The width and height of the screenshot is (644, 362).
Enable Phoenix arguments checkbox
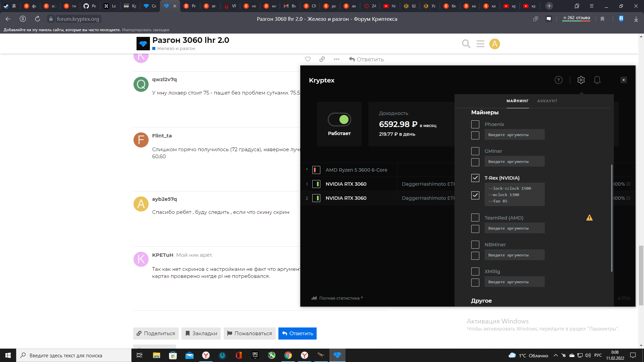click(x=475, y=135)
